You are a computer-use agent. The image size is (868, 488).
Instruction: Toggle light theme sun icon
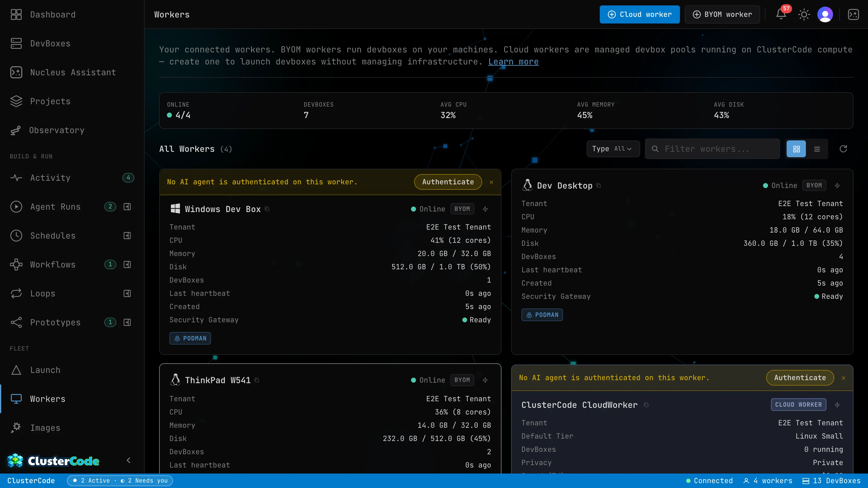(x=804, y=14)
